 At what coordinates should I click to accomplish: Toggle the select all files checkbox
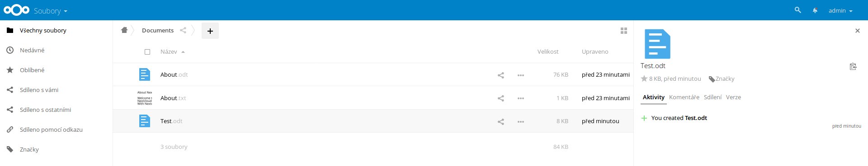(147, 52)
